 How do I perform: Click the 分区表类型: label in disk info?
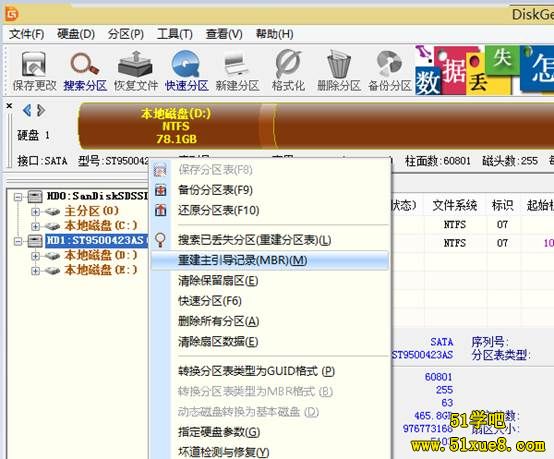pyautogui.click(x=501, y=355)
